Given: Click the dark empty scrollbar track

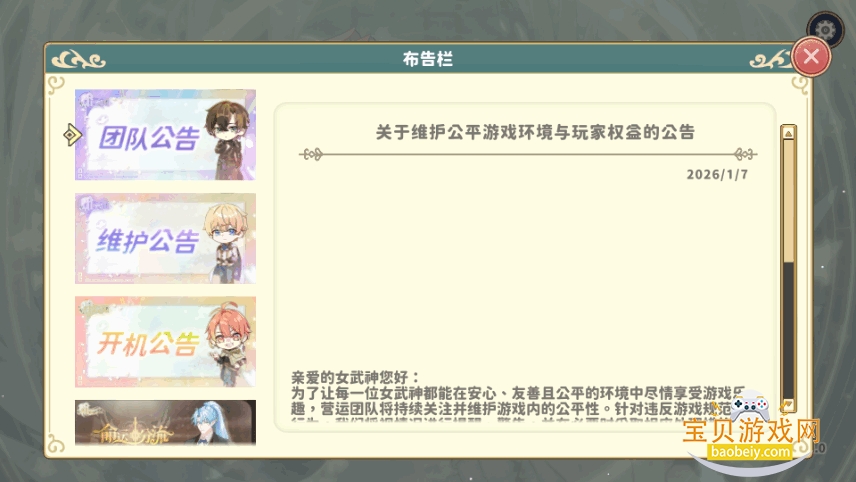Looking at the screenshot, I should [x=788, y=330].
